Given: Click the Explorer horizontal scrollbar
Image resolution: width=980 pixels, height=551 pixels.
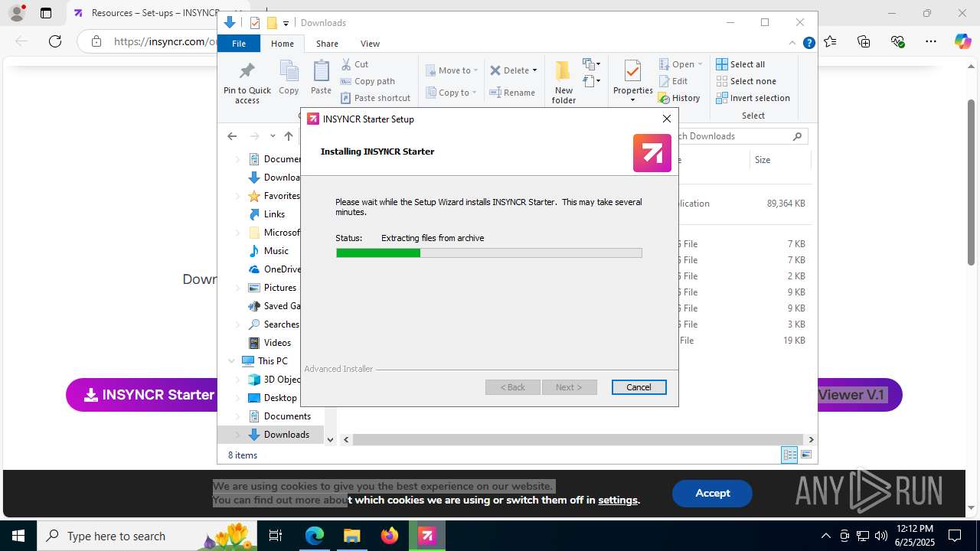Looking at the screenshot, I should (578, 439).
